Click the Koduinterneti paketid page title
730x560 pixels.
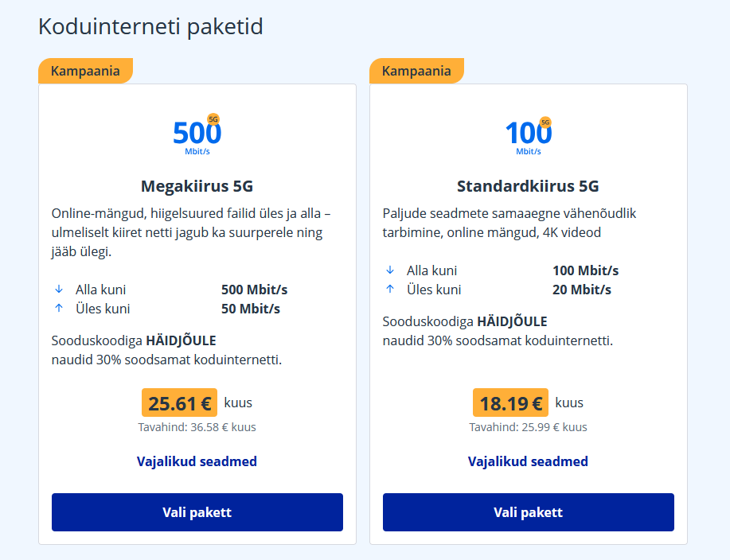(x=150, y=27)
